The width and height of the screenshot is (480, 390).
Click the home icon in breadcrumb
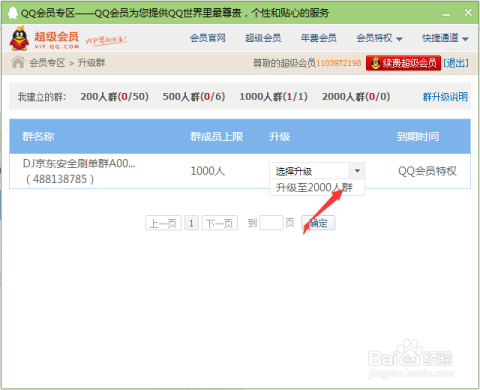click(18, 62)
